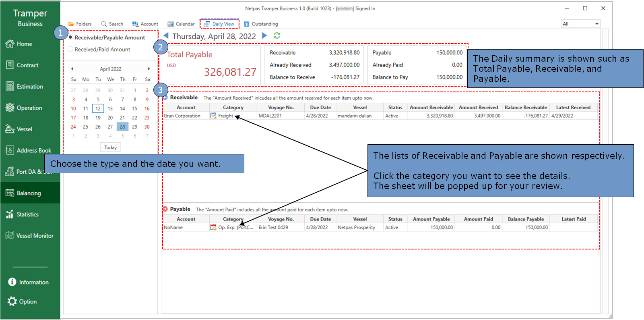Select April 1 in calendar
Screen dimensions: 644x320
pyautogui.click(x=135, y=90)
